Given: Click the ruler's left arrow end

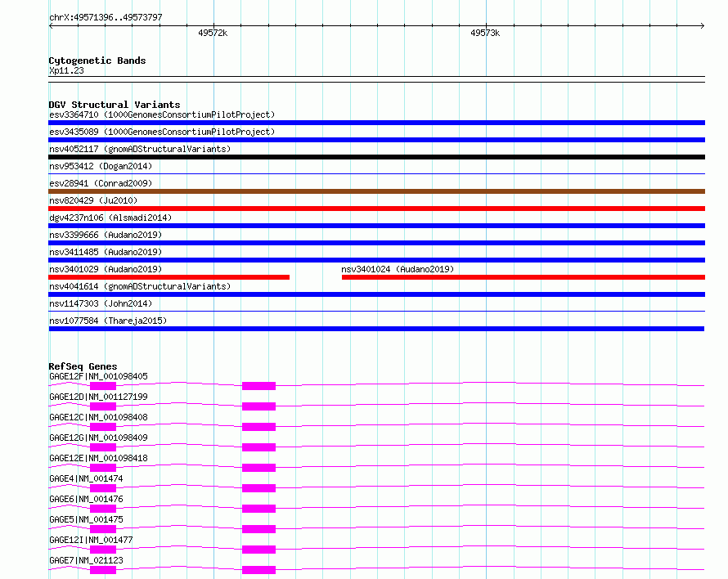Looking at the screenshot, I should click(51, 26).
